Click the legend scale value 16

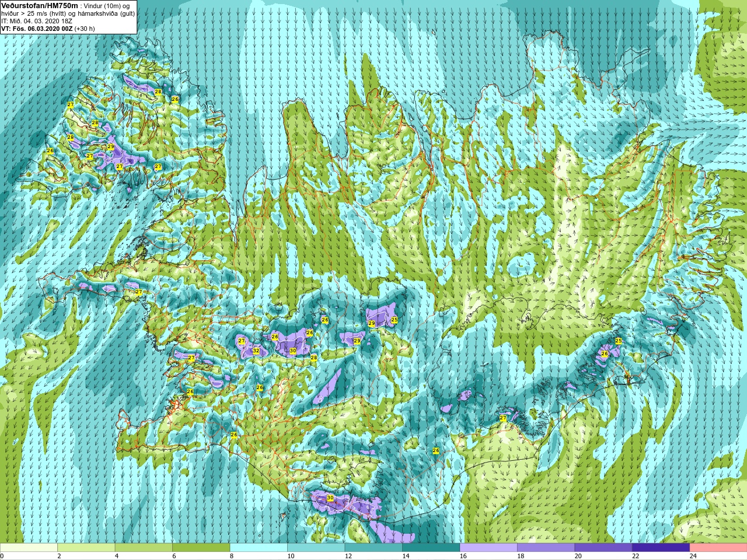(x=463, y=556)
